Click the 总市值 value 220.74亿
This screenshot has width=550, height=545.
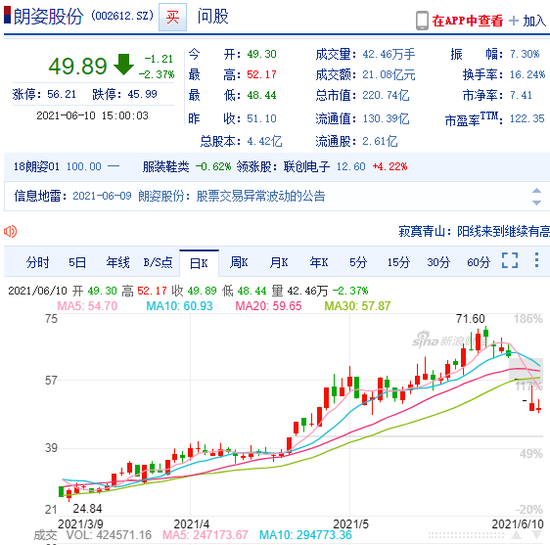[385, 95]
